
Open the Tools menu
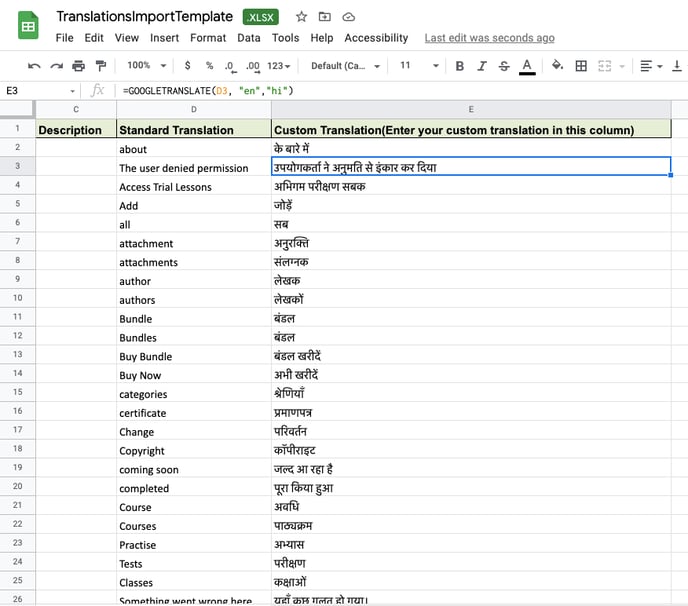[x=285, y=38]
